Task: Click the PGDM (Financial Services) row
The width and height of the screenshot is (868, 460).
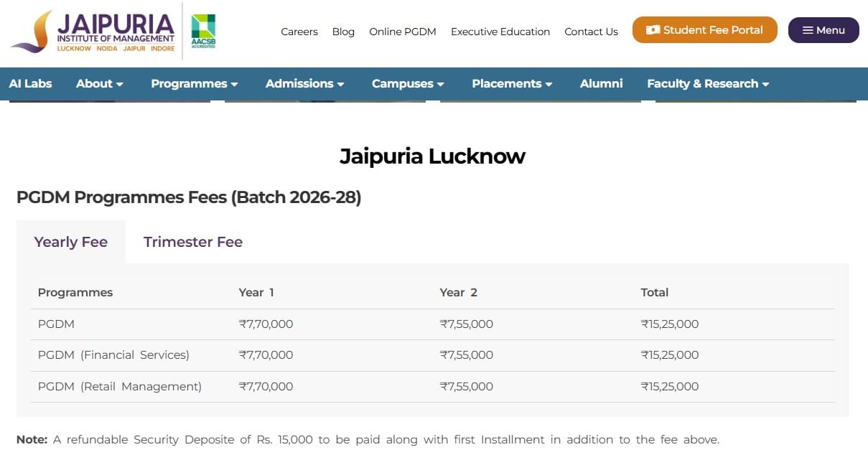Action: (113, 355)
